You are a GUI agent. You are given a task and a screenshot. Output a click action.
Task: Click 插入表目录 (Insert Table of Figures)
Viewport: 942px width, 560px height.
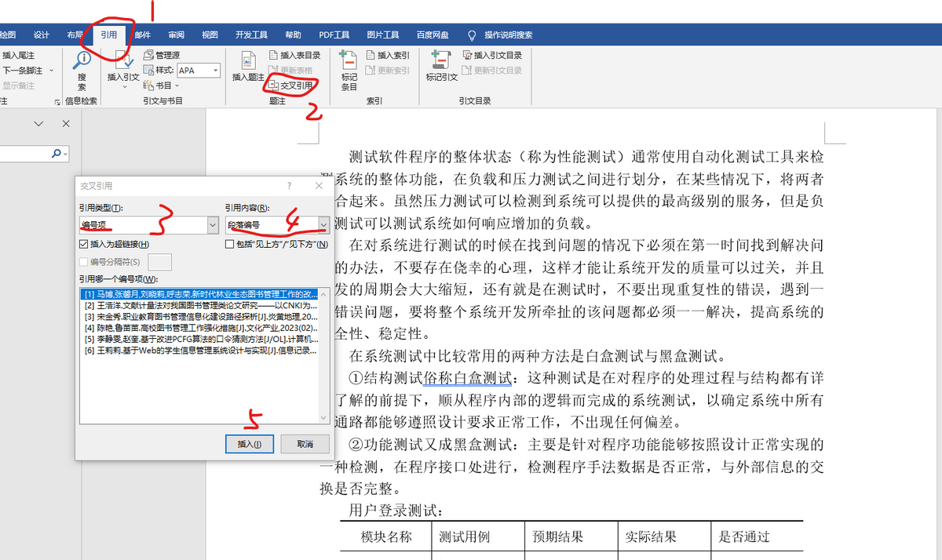(x=294, y=55)
